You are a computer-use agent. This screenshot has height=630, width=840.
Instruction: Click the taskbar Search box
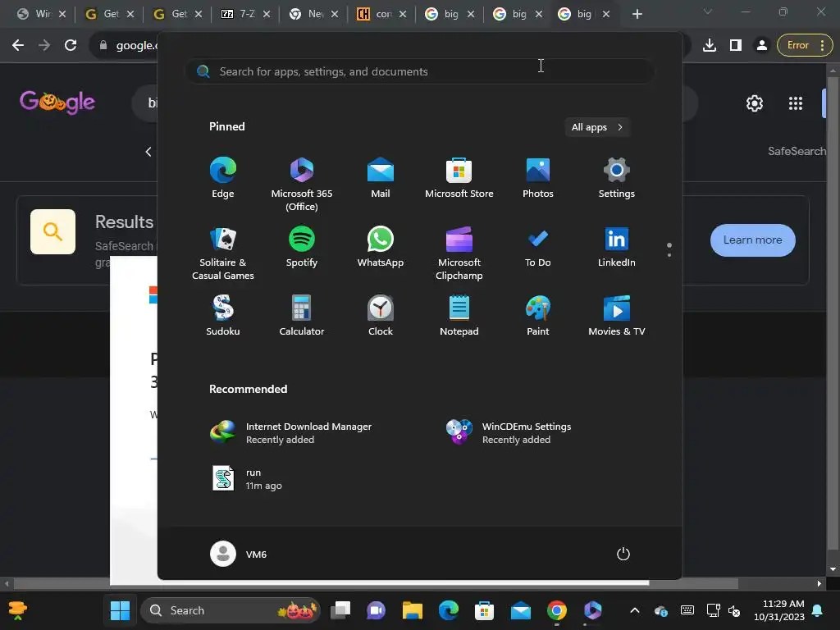click(x=231, y=610)
